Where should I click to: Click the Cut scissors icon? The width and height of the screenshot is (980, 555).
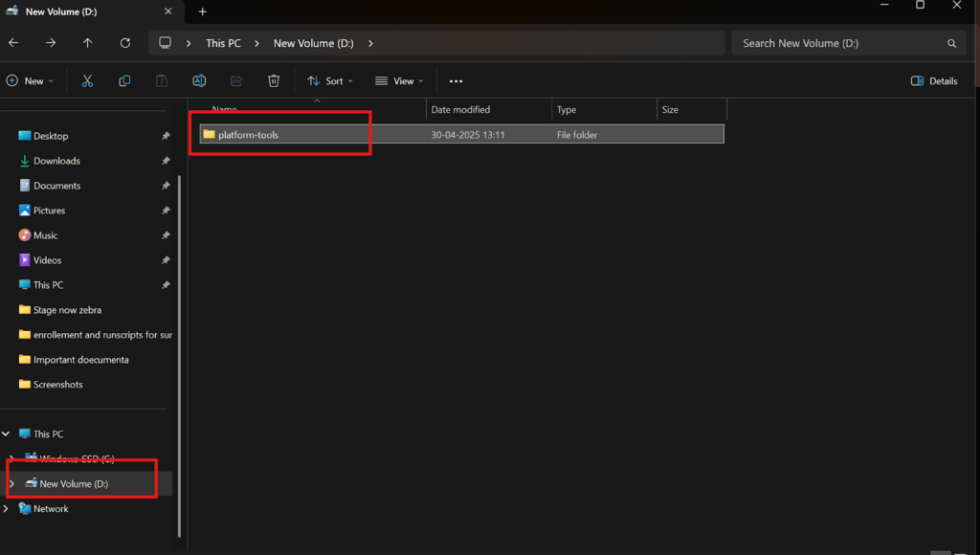pyautogui.click(x=87, y=81)
